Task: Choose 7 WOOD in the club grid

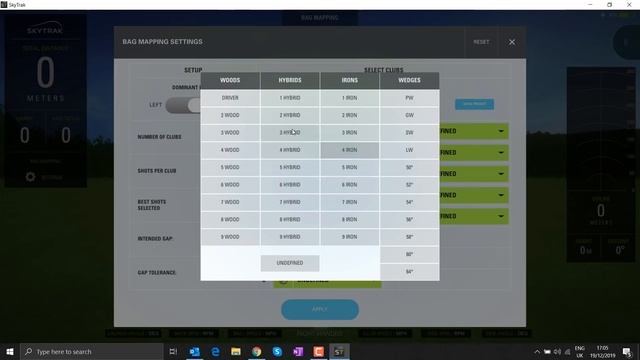Action: 230,202
